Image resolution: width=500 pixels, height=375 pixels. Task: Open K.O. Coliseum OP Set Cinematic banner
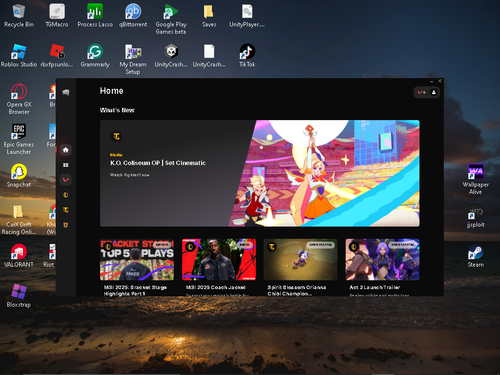coord(260,173)
